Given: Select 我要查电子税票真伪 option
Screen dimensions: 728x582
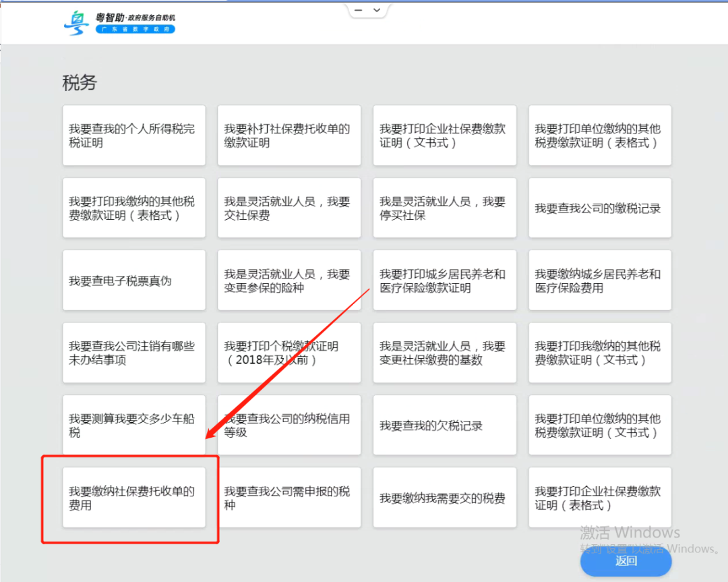Looking at the screenshot, I should coord(133,280).
